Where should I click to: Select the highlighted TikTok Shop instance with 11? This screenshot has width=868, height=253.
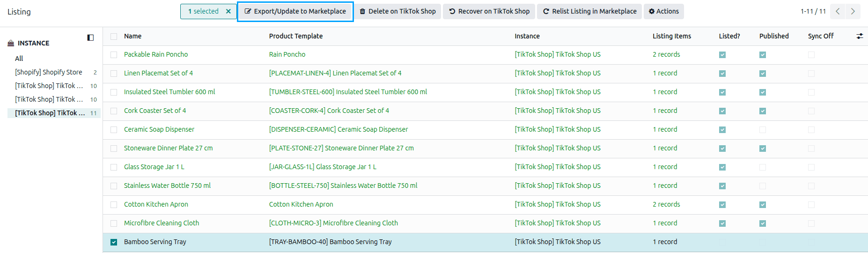point(54,113)
